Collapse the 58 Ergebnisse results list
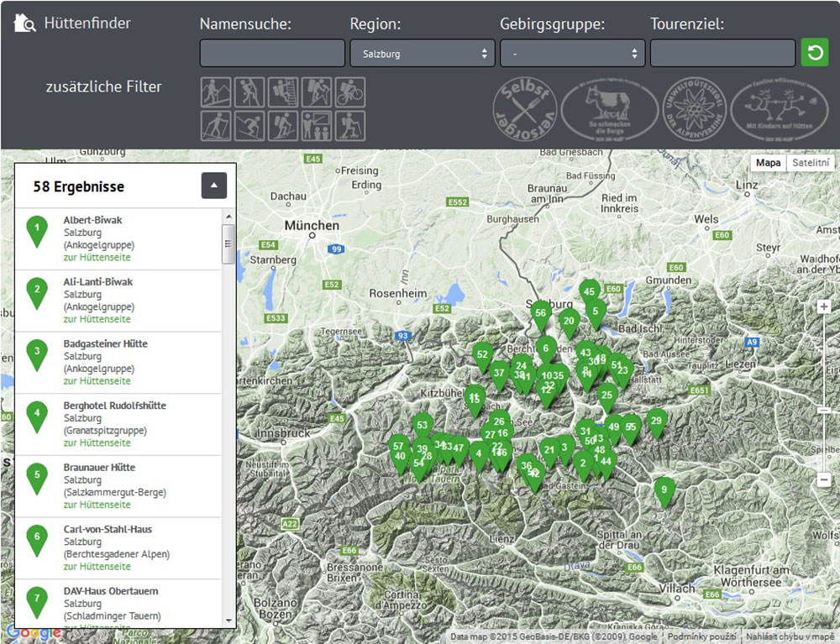Viewport: 840px width, 644px height. click(x=214, y=186)
